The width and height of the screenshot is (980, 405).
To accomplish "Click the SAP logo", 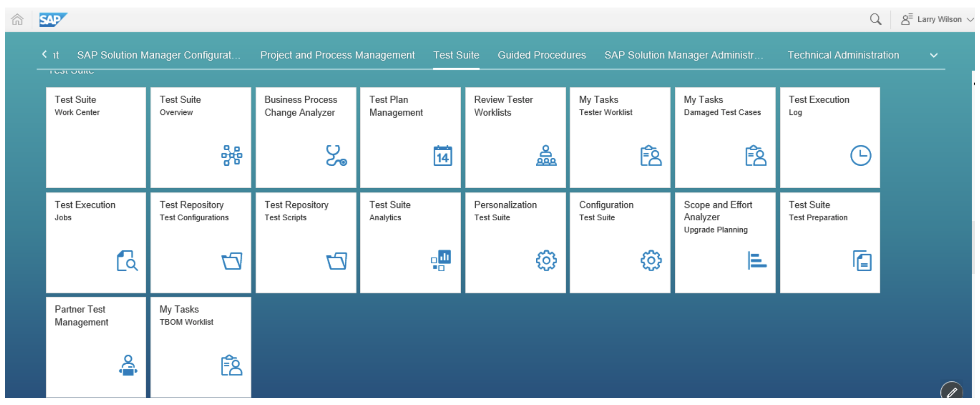I will (x=53, y=19).
